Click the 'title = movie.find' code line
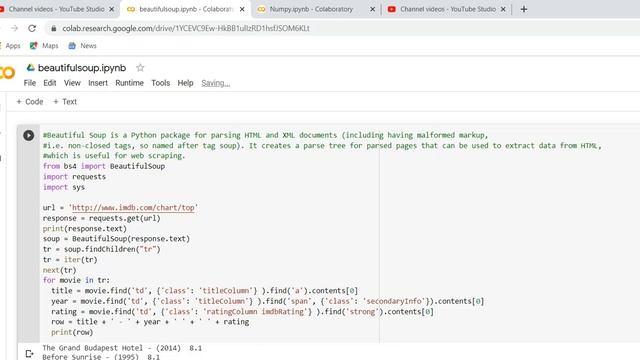The width and height of the screenshot is (640, 360). (204, 291)
